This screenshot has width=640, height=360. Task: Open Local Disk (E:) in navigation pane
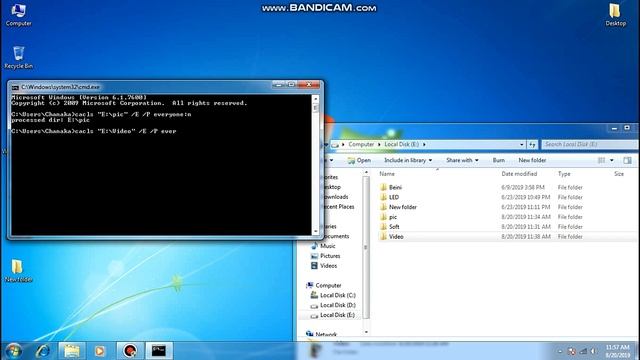pos(333,315)
